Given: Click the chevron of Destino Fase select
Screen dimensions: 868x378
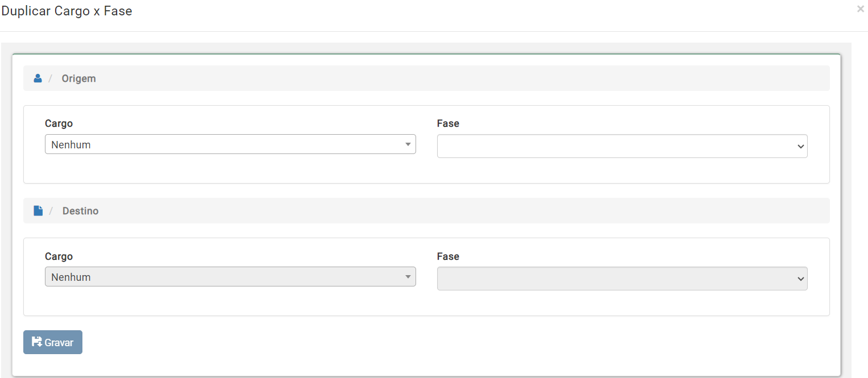Looking at the screenshot, I should (800, 279).
